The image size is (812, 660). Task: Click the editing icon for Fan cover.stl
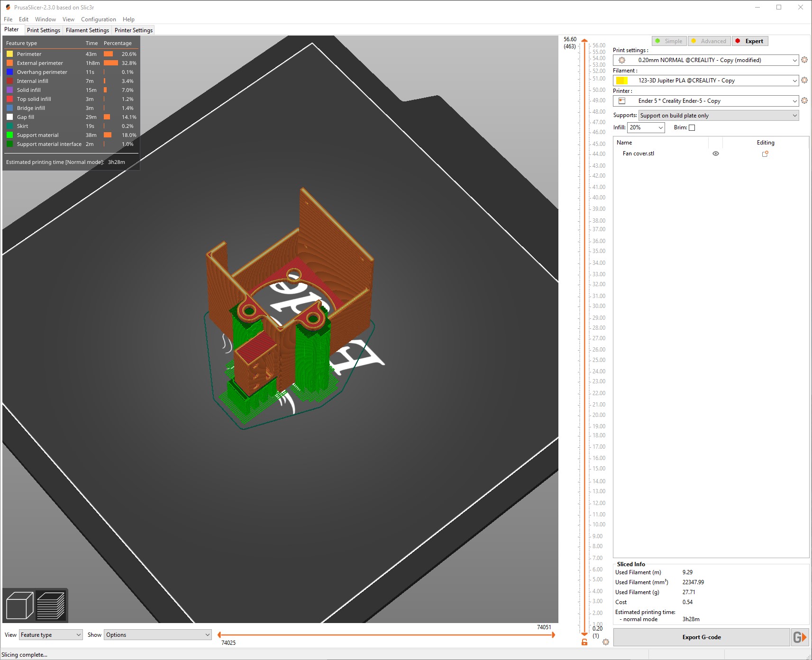(x=765, y=154)
